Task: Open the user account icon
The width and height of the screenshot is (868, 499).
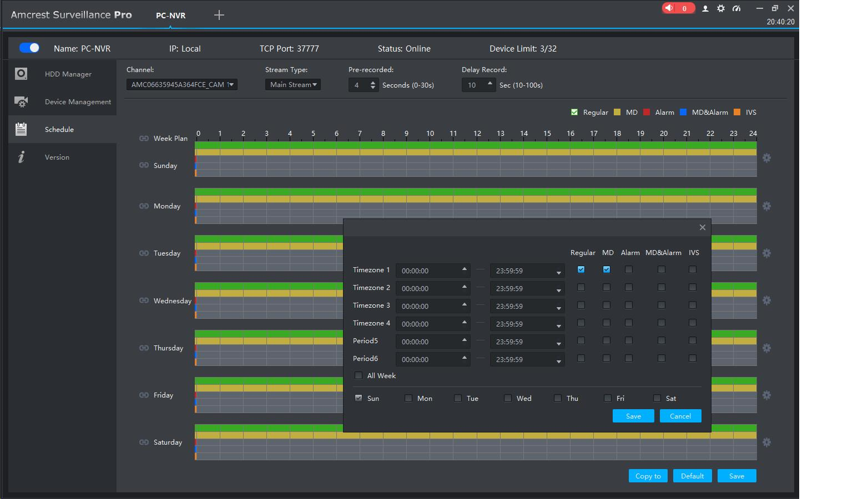Action: click(x=705, y=8)
